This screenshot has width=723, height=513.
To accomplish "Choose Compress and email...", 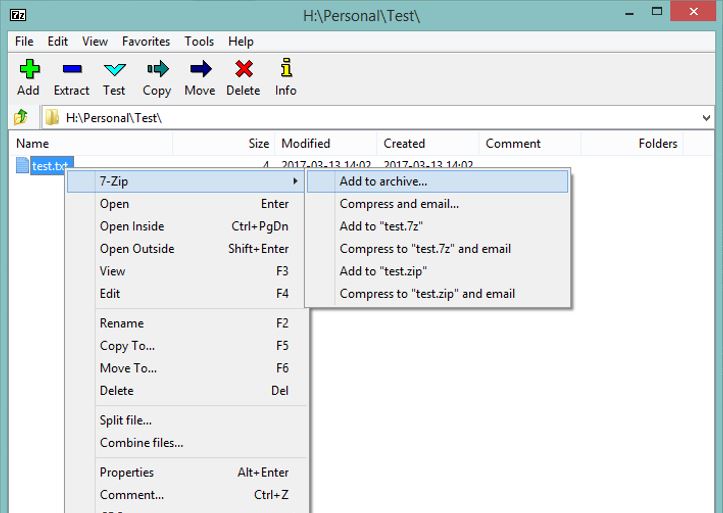I will [x=438, y=204].
